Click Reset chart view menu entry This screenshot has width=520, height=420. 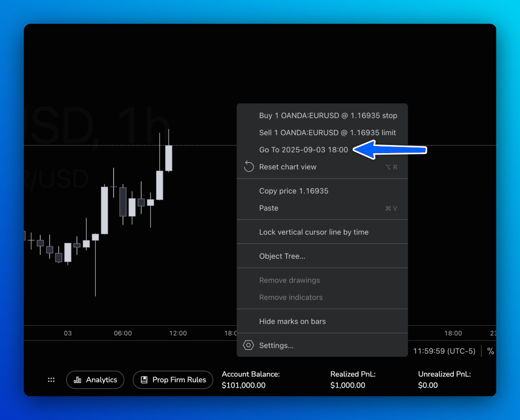[x=322, y=167]
